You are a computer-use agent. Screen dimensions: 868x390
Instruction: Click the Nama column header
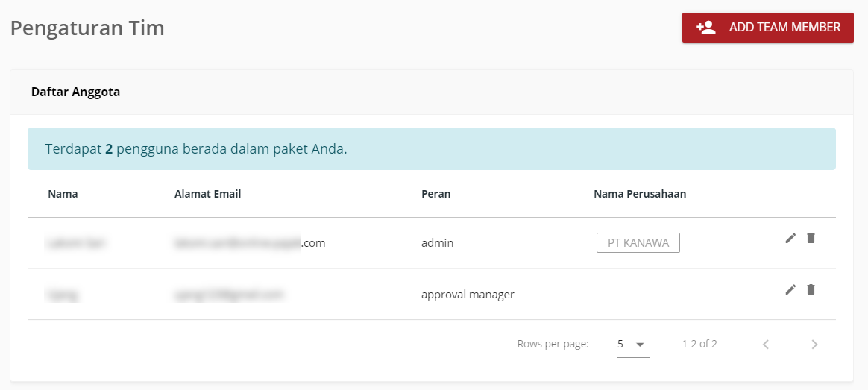point(63,194)
